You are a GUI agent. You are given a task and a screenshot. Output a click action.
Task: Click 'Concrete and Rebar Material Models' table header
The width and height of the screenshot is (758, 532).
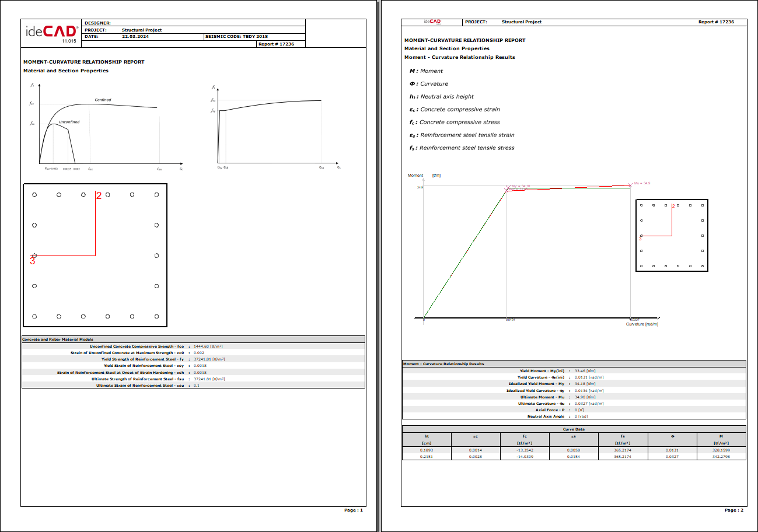click(193, 339)
